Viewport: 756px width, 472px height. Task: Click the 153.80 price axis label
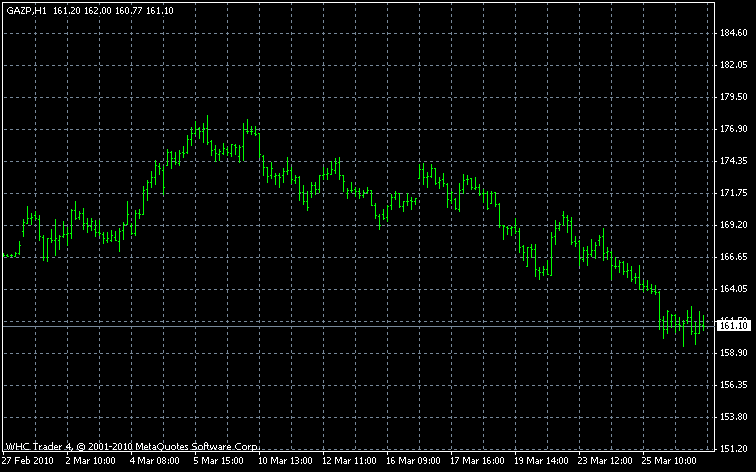point(735,417)
